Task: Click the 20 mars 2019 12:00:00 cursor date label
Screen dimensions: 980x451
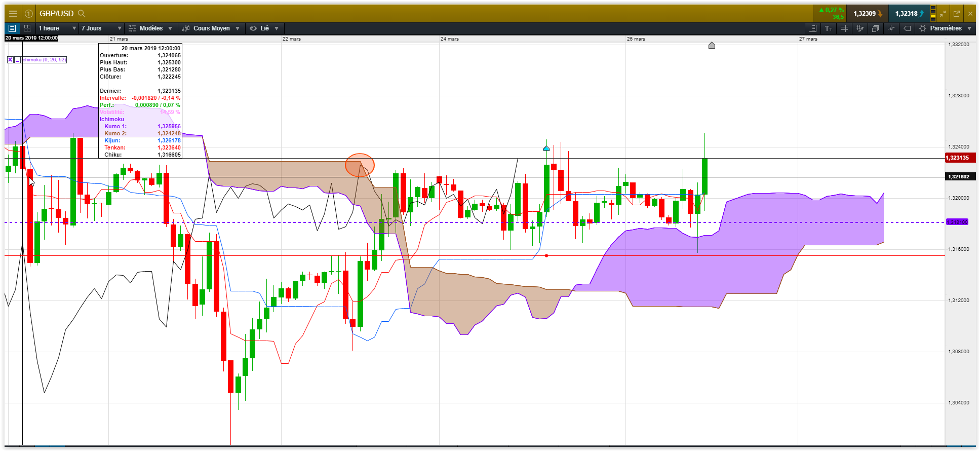Action: point(31,38)
